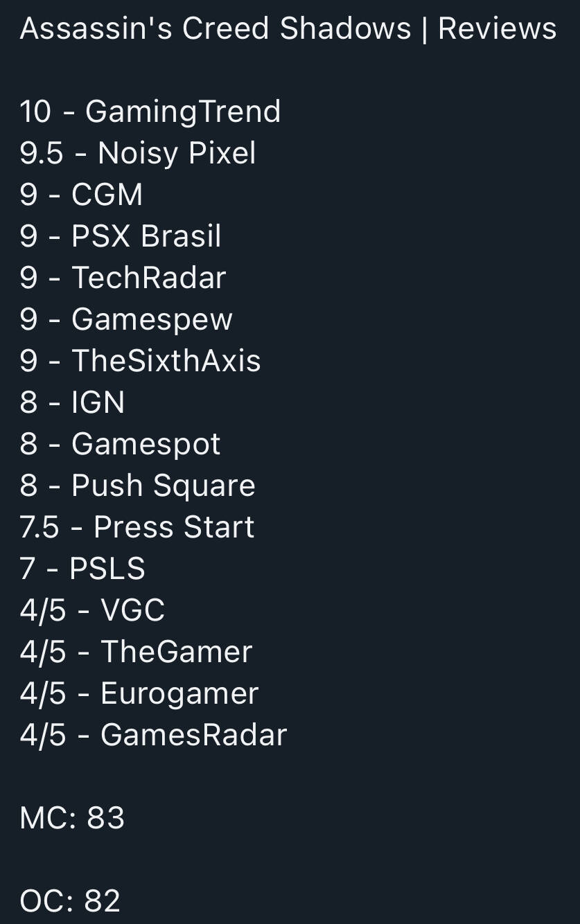Image resolution: width=580 pixels, height=924 pixels.
Task: Click the Assassin's Creed Shadows Reviews title
Action: [288, 29]
